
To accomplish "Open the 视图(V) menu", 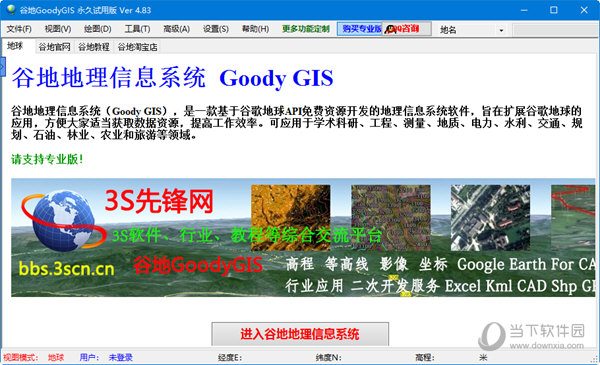I will click(x=58, y=29).
